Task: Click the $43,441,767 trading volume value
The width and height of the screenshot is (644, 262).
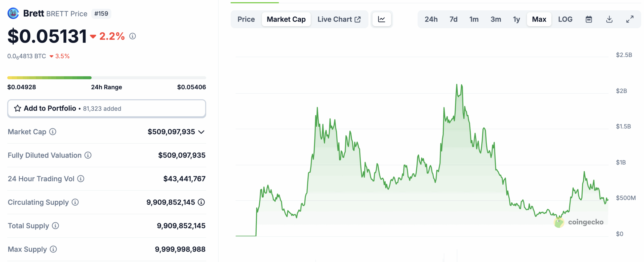Action: tap(184, 179)
